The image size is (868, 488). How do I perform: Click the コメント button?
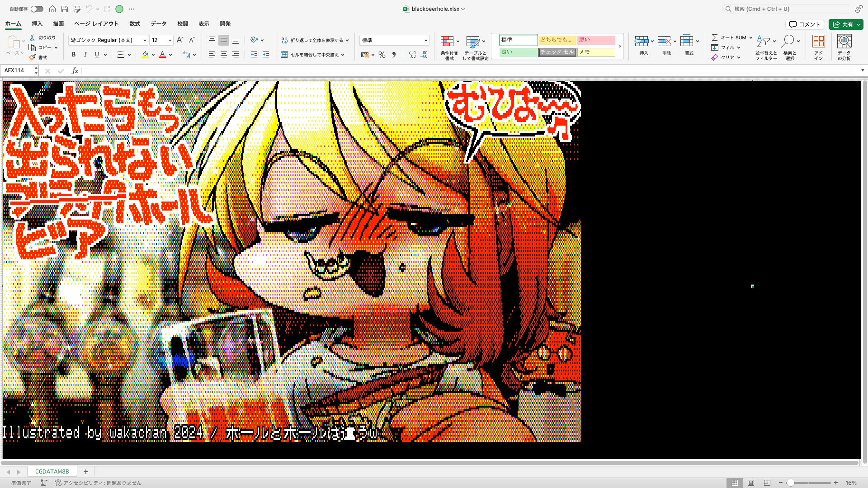pyautogui.click(x=804, y=24)
